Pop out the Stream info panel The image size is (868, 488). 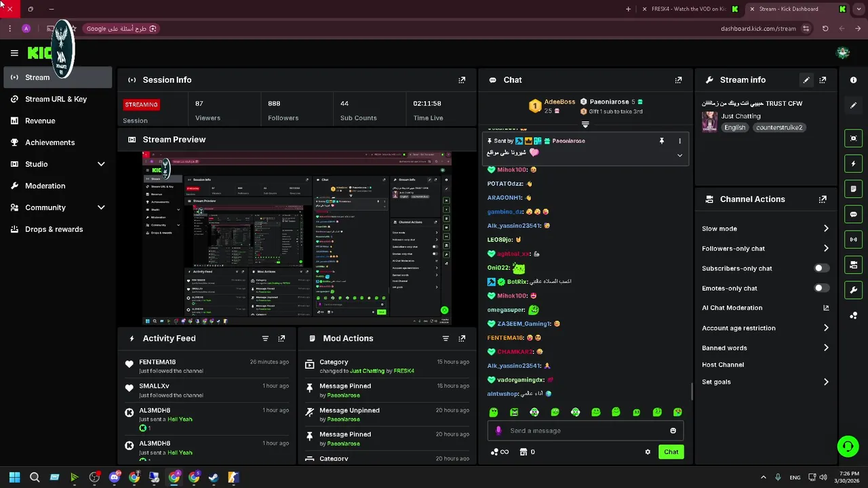coord(823,80)
